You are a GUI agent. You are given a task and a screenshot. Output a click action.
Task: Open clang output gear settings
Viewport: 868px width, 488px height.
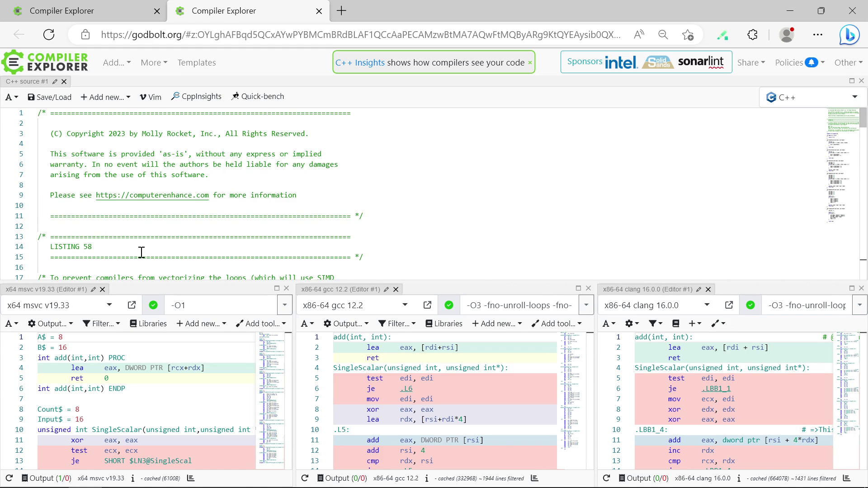pyautogui.click(x=632, y=324)
